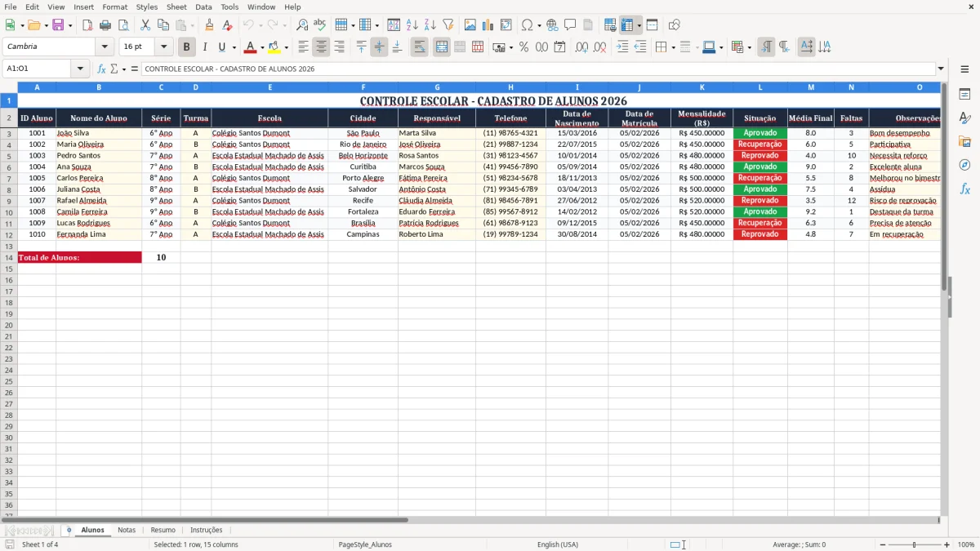Expand the formula bar arrow

941,69
